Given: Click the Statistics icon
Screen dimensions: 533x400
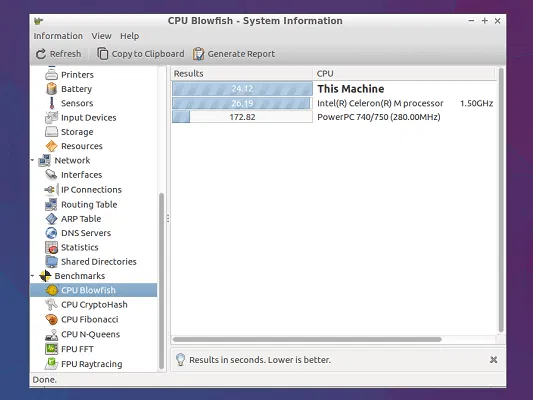Looking at the screenshot, I should pos(51,247).
